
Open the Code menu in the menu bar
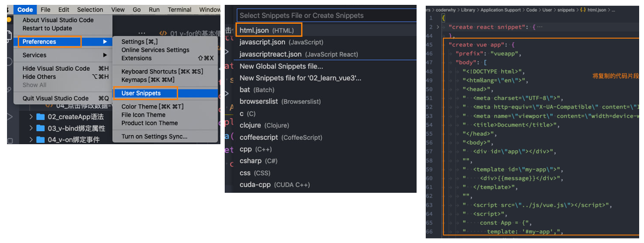[x=25, y=10]
